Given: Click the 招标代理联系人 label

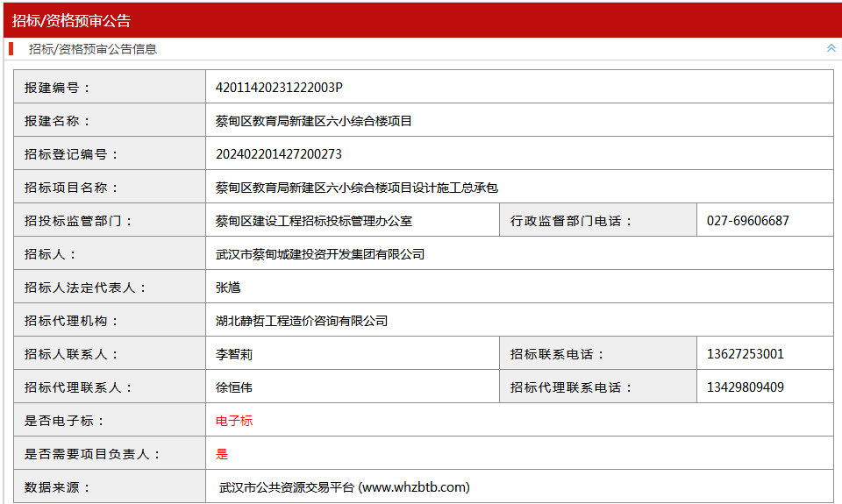Looking at the screenshot, I should pyautogui.click(x=78, y=387).
